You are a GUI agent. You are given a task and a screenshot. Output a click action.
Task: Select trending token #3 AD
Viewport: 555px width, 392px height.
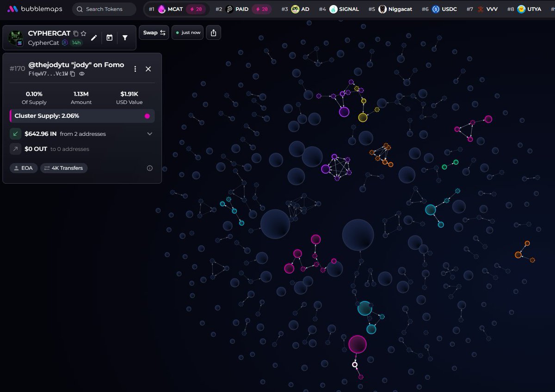click(296, 9)
